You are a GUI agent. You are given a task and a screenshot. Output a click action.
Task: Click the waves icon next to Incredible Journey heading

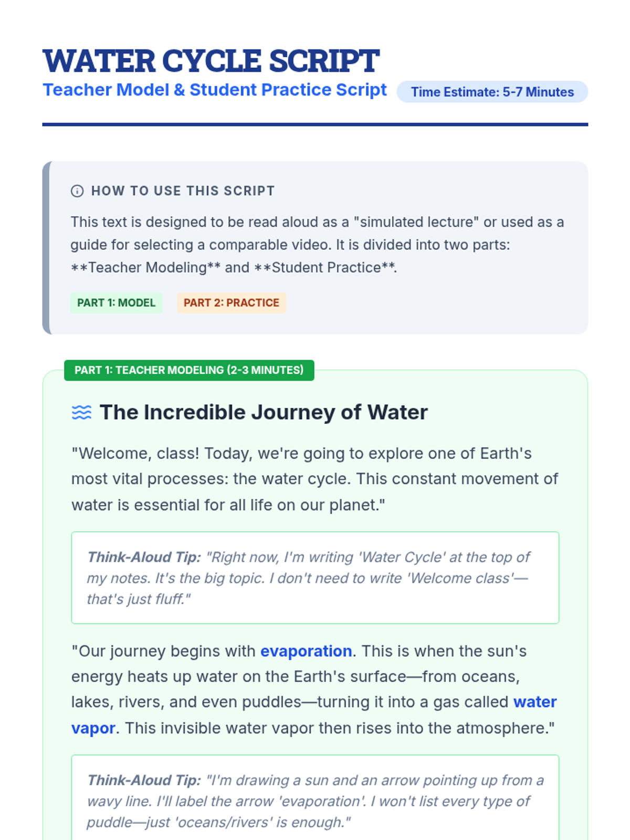coord(81,413)
